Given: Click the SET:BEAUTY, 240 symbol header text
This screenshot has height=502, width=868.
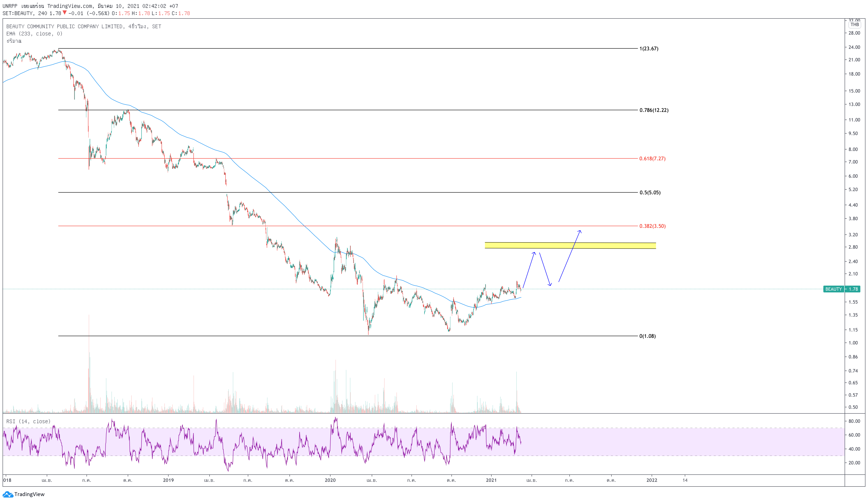Looking at the screenshot, I should (25, 13).
